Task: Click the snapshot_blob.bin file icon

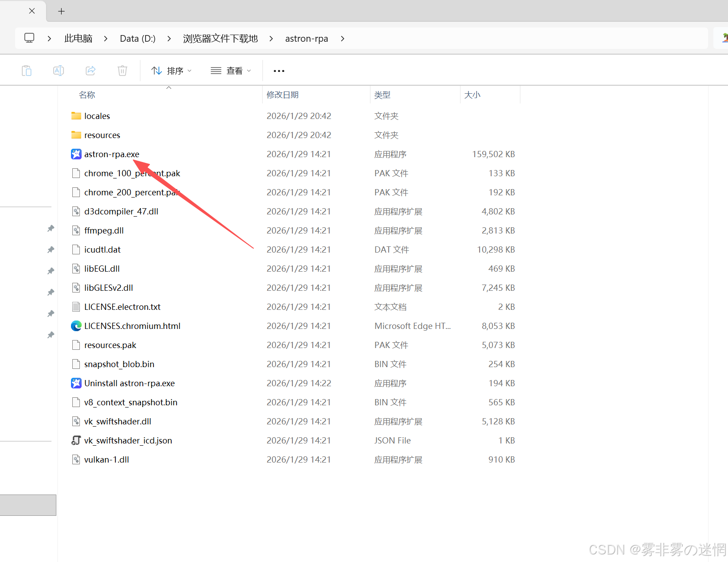Action: click(76, 364)
